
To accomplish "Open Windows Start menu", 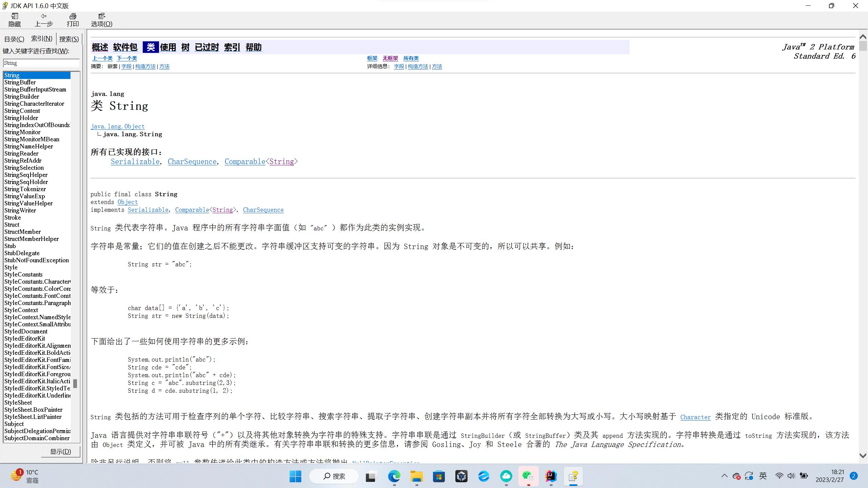I will pos(295,476).
